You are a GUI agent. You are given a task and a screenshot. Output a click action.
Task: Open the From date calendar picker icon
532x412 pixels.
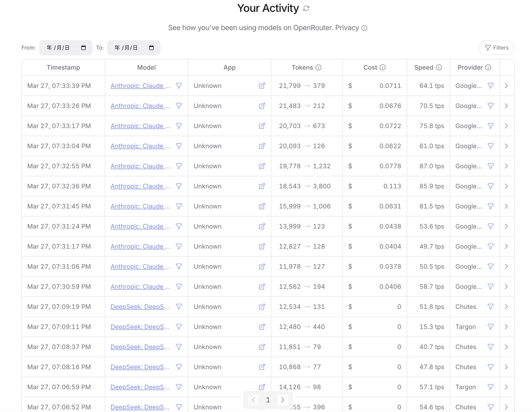click(x=83, y=48)
